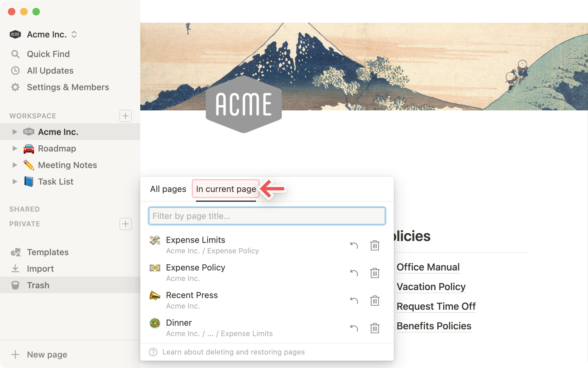Click the delete icon for Expense Policy
Image resolution: width=588 pixels, height=368 pixels.
point(374,273)
